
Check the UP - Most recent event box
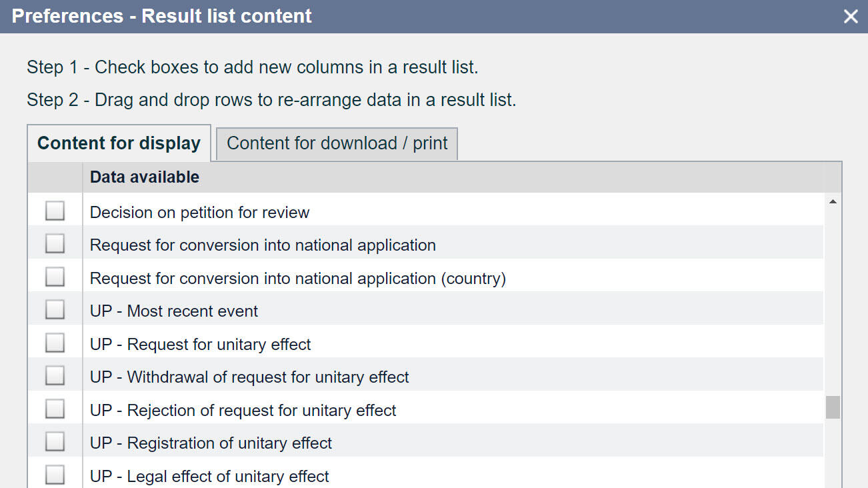click(55, 311)
